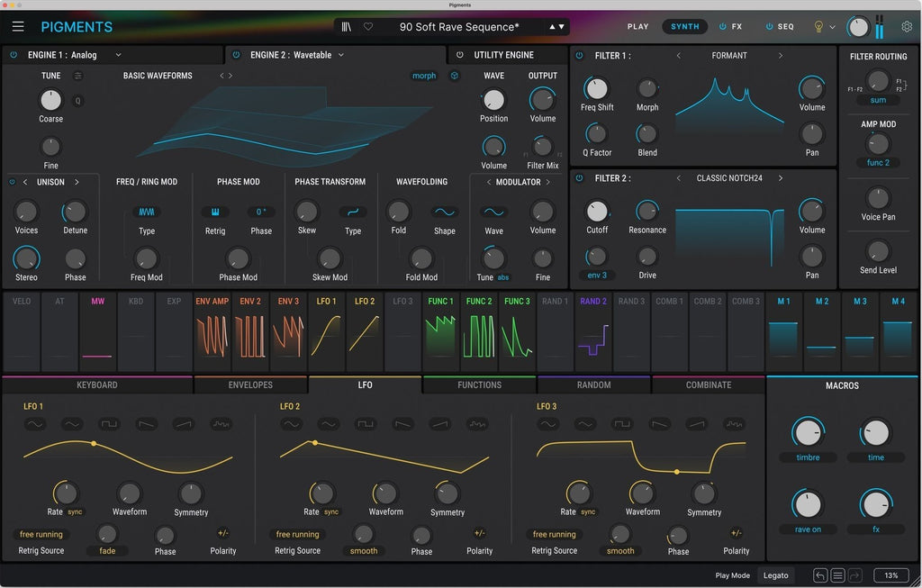Toggle Engine 2 power button

237,55
